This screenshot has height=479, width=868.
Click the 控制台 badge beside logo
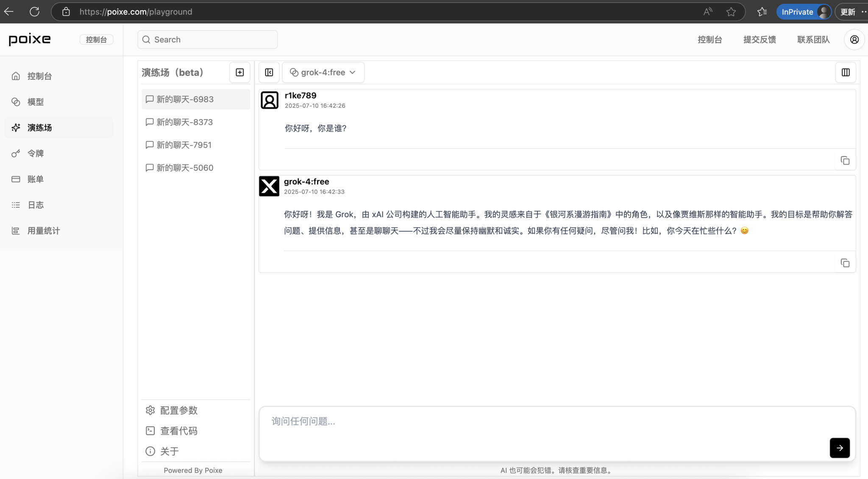point(96,39)
